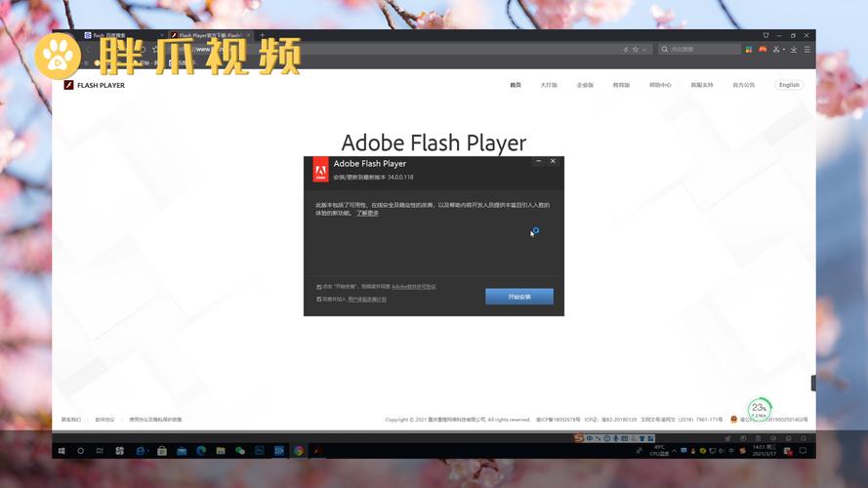The image size is (868, 488).
Task: Open the Windows Start menu
Action: point(62,451)
